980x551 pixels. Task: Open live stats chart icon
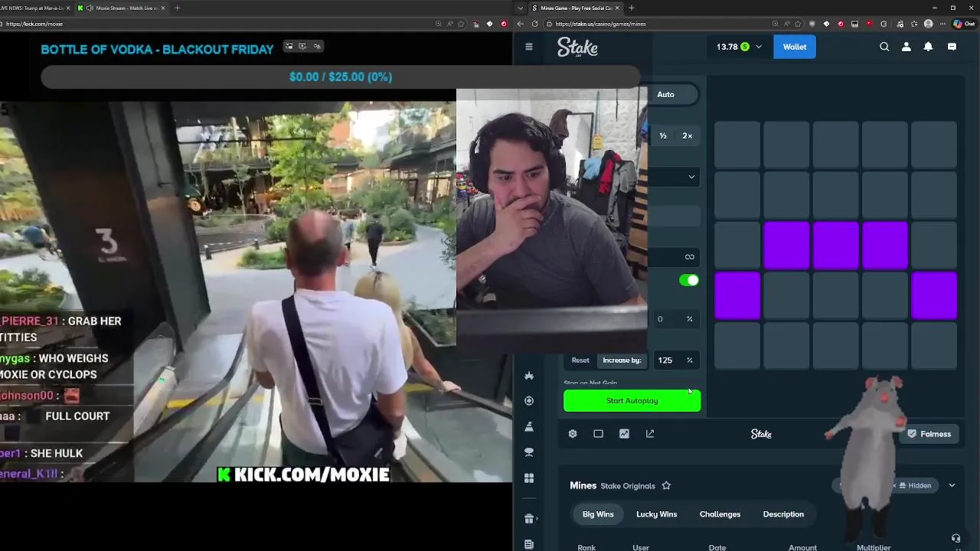[625, 434]
